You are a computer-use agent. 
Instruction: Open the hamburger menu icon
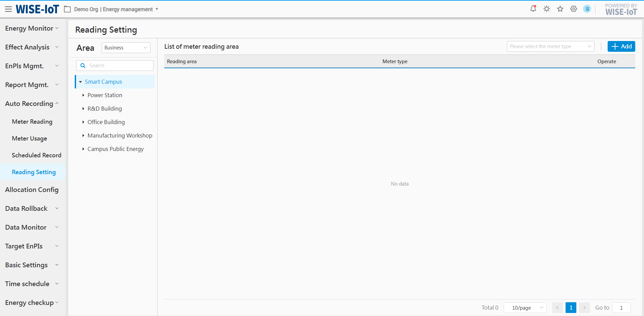pyautogui.click(x=8, y=9)
